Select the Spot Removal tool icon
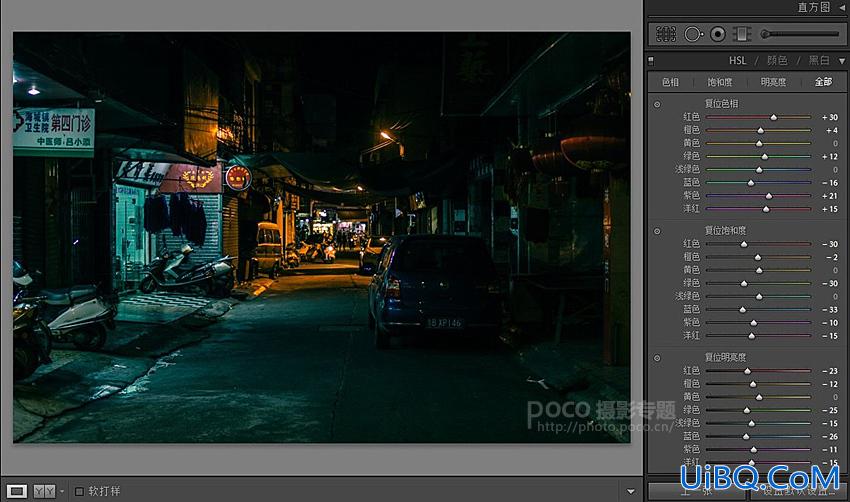The width and height of the screenshot is (850, 502). [x=693, y=34]
